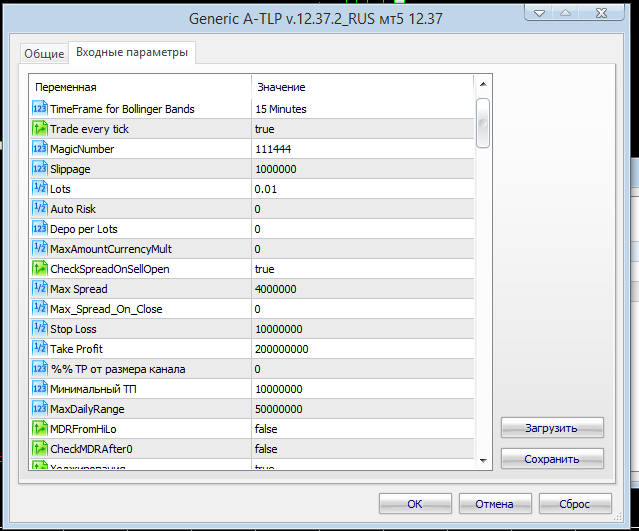Select the Take Profit variable name
The image size is (639, 531).
coord(76,349)
